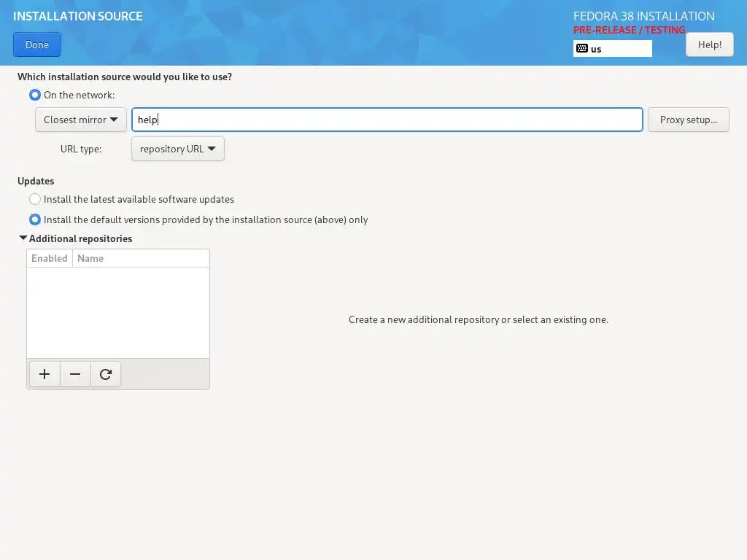Click the add repository plus icon
747x560 pixels.
click(x=44, y=374)
